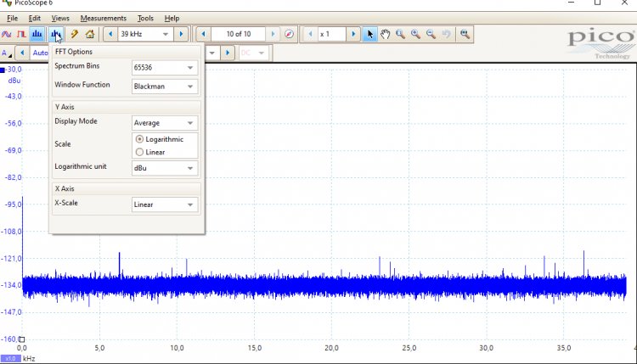Open the 39 kHz range dropdown

tap(166, 34)
